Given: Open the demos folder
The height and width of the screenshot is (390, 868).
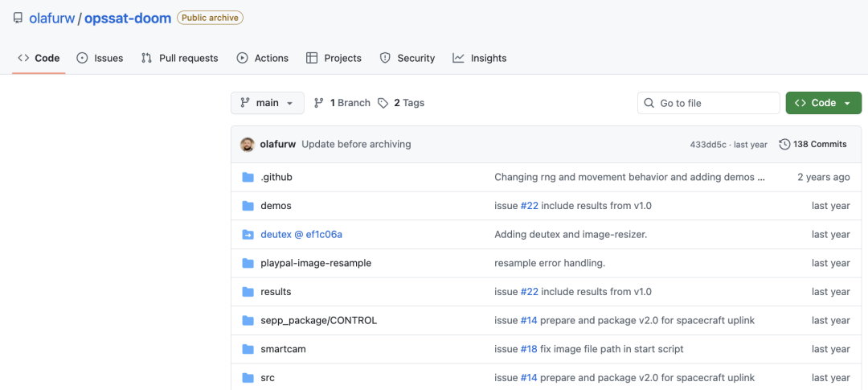Looking at the screenshot, I should 276,206.
